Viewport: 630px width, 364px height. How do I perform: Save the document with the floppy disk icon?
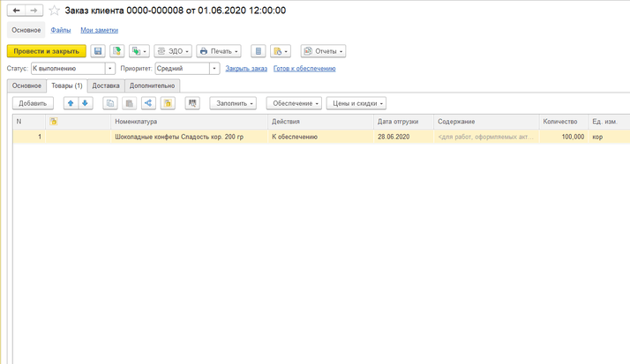pos(98,51)
